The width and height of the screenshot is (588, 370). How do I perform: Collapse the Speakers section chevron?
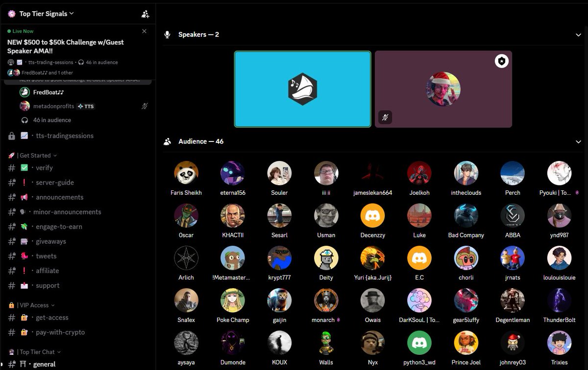point(578,35)
